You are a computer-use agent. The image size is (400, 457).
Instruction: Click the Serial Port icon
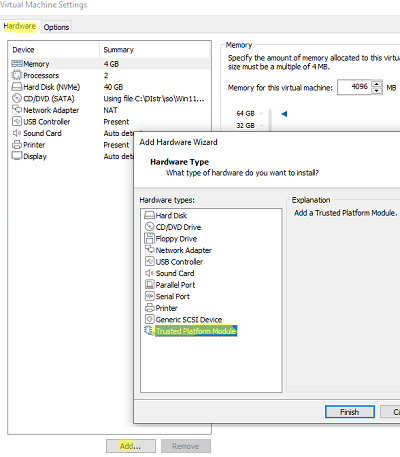pos(150,296)
